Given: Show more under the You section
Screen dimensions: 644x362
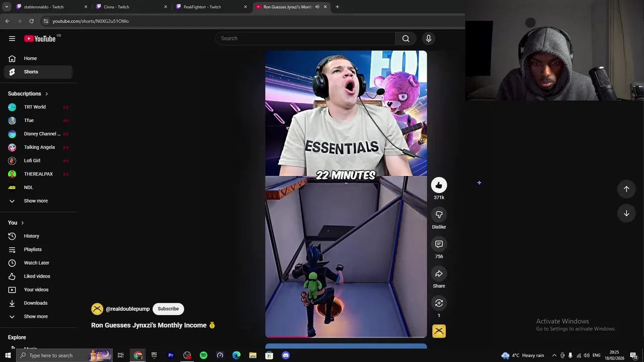Looking at the screenshot, I should (x=38, y=316).
